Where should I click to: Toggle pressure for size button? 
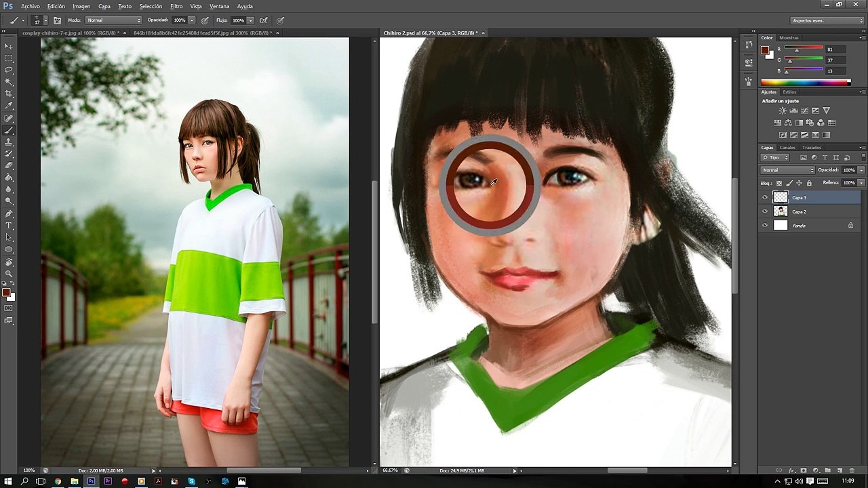point(280,20)
